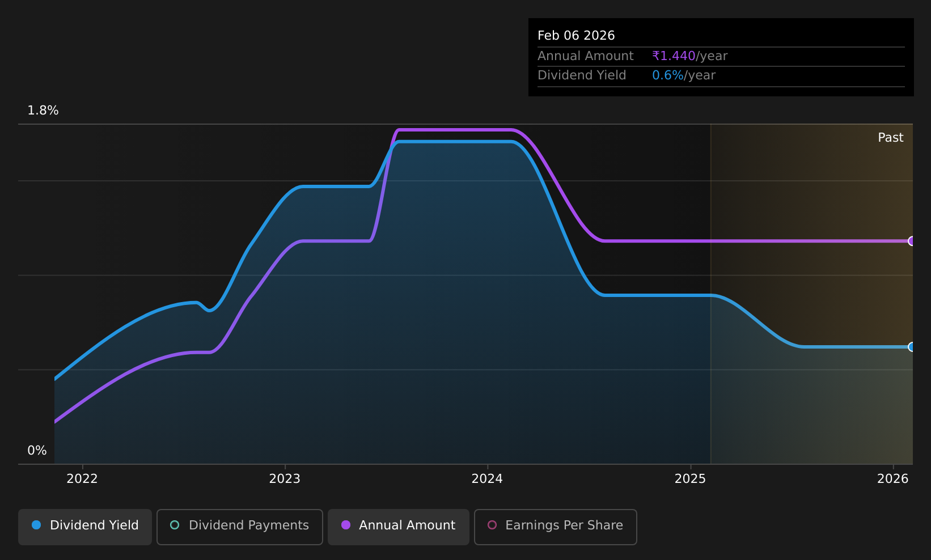931x560 pixels.
Task: Click the 2025 x-axis label
Action: 690,478
